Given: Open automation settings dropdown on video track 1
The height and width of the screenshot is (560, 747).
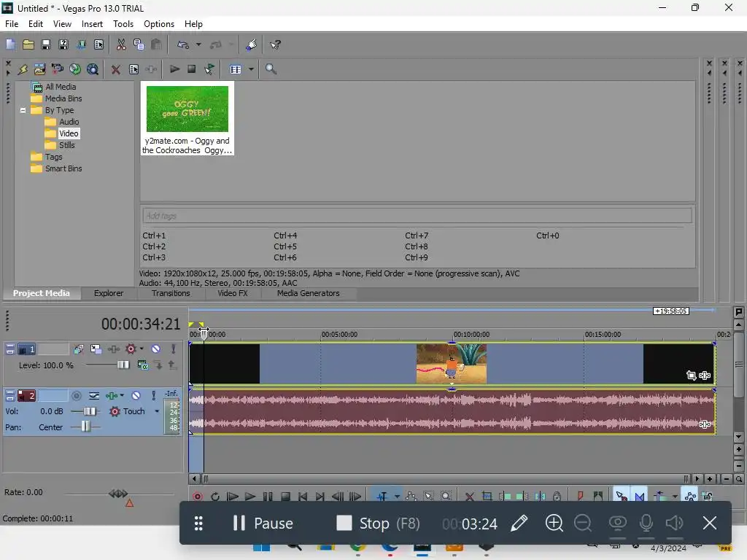Looking at the screenshot, I should point(142,349).
